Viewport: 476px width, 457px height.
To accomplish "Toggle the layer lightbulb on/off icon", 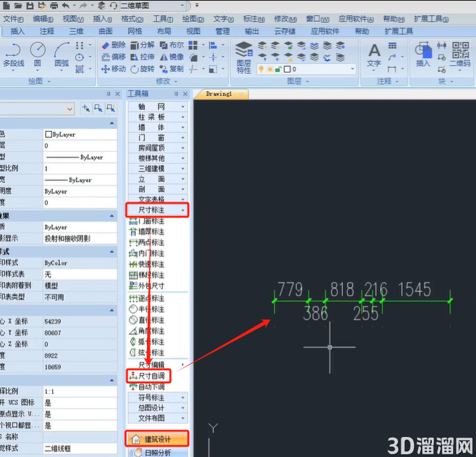I will [261, 69].
